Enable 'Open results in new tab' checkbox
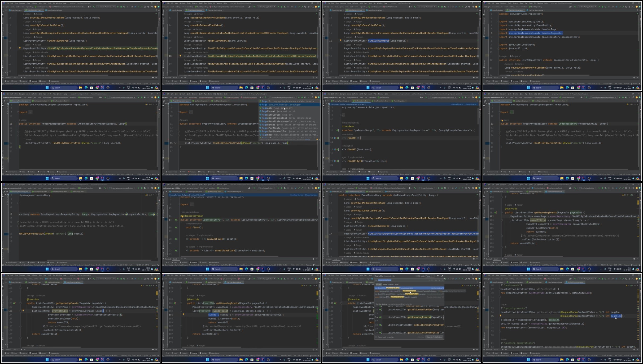This screenshot has height=364, width=643. click(376, 337)
